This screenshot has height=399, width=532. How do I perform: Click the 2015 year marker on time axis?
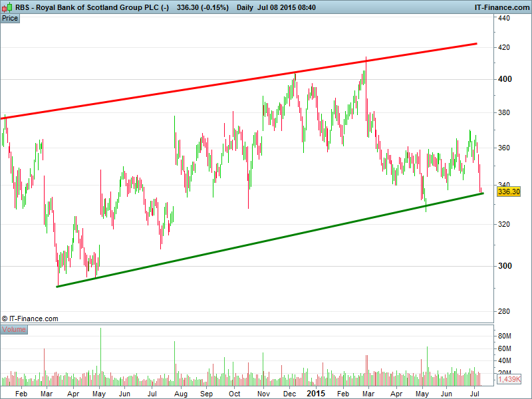click(x=316, y=393)
